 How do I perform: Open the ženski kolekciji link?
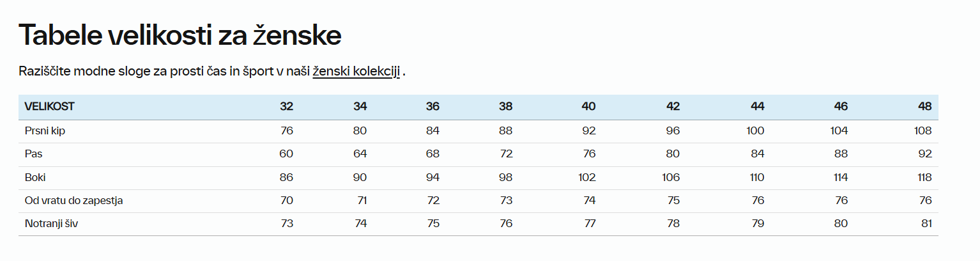point(356,71)
